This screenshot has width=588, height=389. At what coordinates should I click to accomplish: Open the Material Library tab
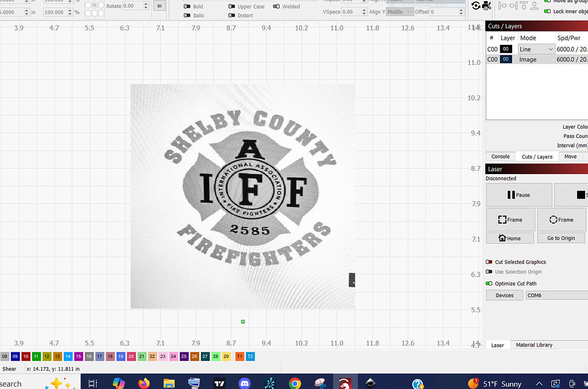(x=533, y=345)
